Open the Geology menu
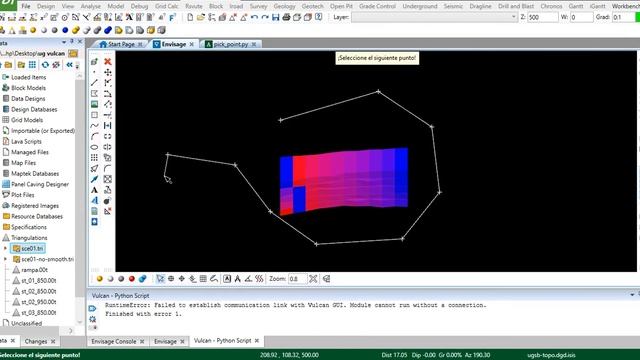Viewport: 640px width, 360px height. (x=284, y=6)
